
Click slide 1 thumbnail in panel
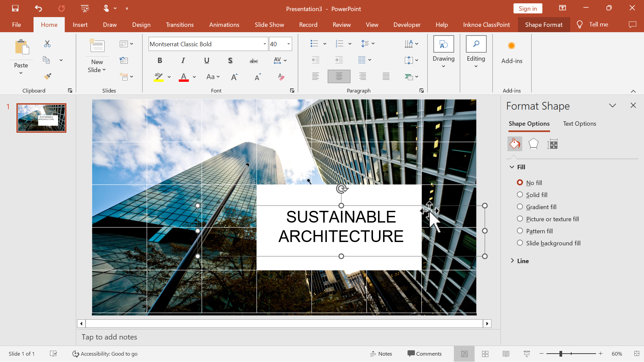[41, 117]
